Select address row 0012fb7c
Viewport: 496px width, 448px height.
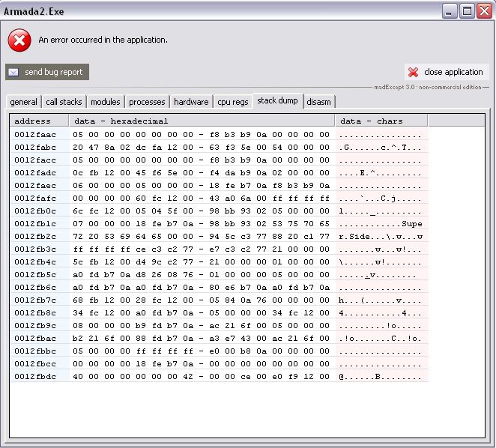(x=220, y=300)
